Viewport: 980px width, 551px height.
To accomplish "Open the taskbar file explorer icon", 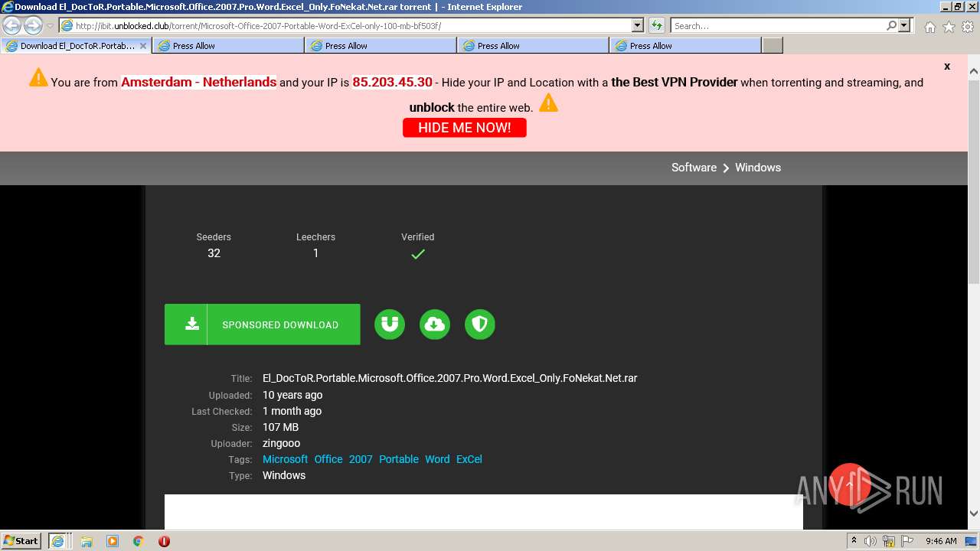I will (87, 541).
